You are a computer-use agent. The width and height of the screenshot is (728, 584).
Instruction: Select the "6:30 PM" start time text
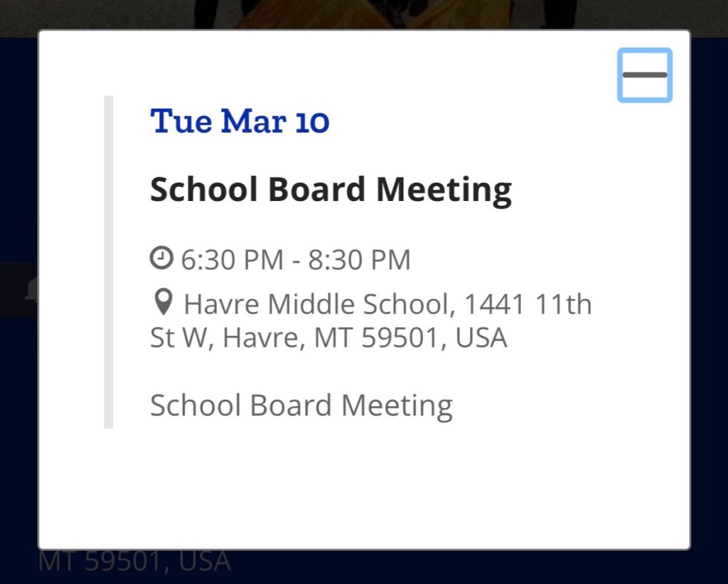coord(232,260)
